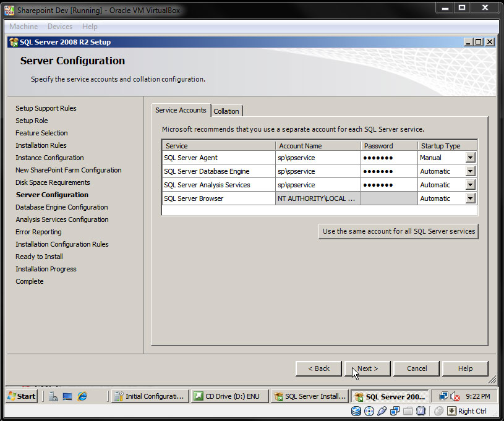
Task: Click the Next button
Action: [x=367, y=368]
